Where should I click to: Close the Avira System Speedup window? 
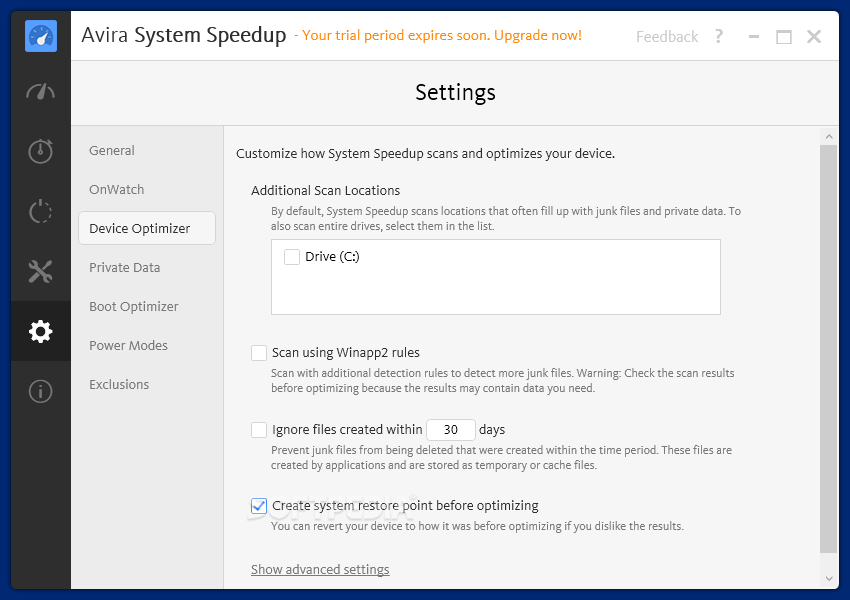coord(814,37)
